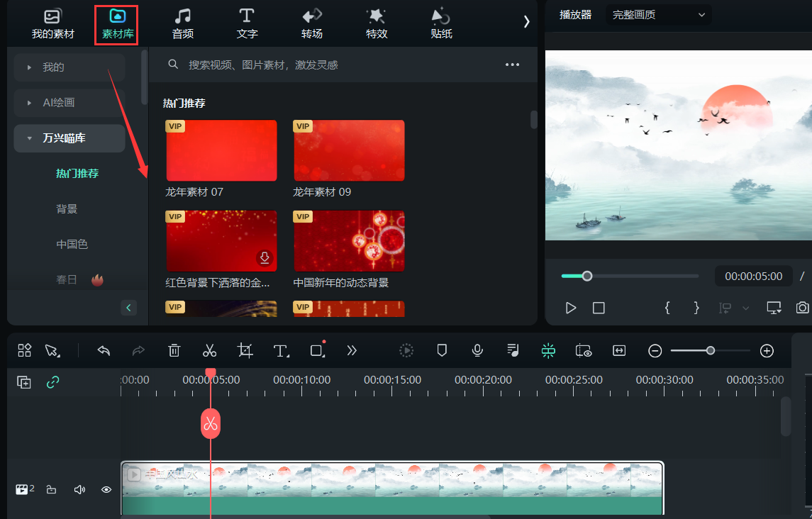Zoom in the timeline with the plus icon
The height and width of the screenshot is (519, 812).
[767, 350]
